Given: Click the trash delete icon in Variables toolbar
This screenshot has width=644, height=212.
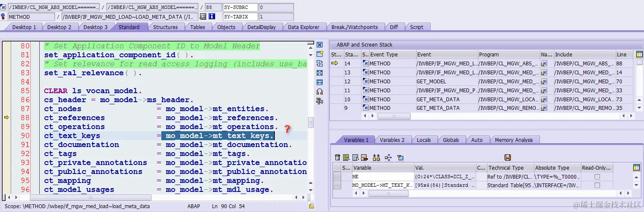Looking at the screenshot, I should [x=338, y=158].
